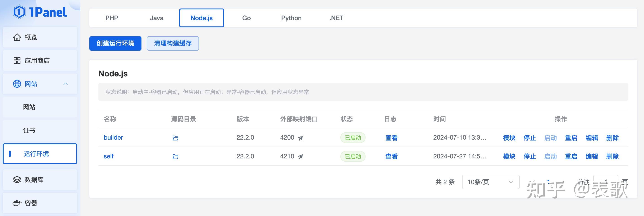This screenshot has height=216, width=644.
Task: Switch to the Java tab
Action: point(157,18)
